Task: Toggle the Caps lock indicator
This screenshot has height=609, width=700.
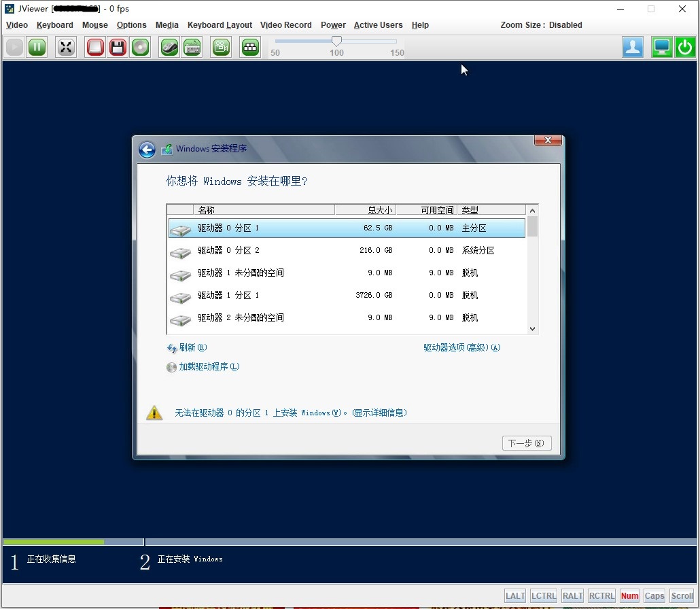Action: coord(654,596)
